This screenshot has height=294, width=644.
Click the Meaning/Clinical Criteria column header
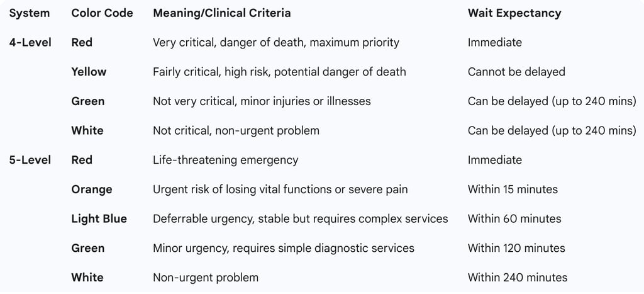[x=221, y=13]
